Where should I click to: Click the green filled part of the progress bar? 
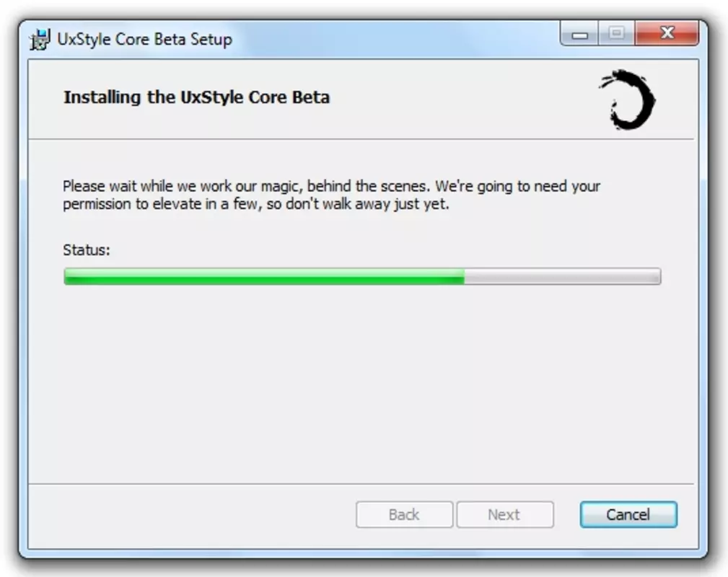(264, 277)
